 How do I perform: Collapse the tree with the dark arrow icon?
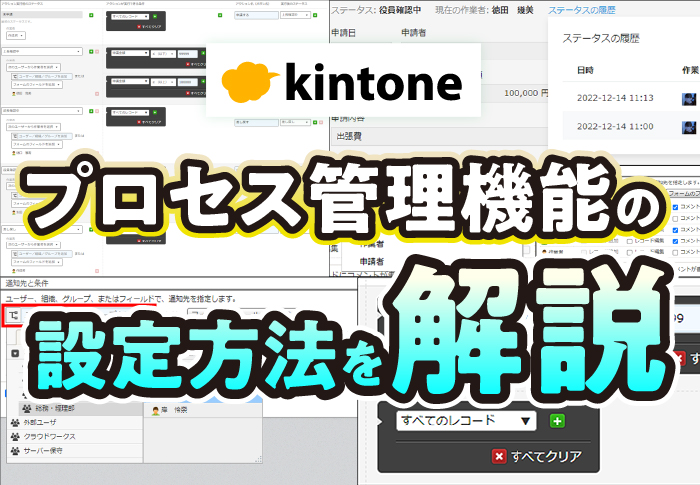(15, 353)
